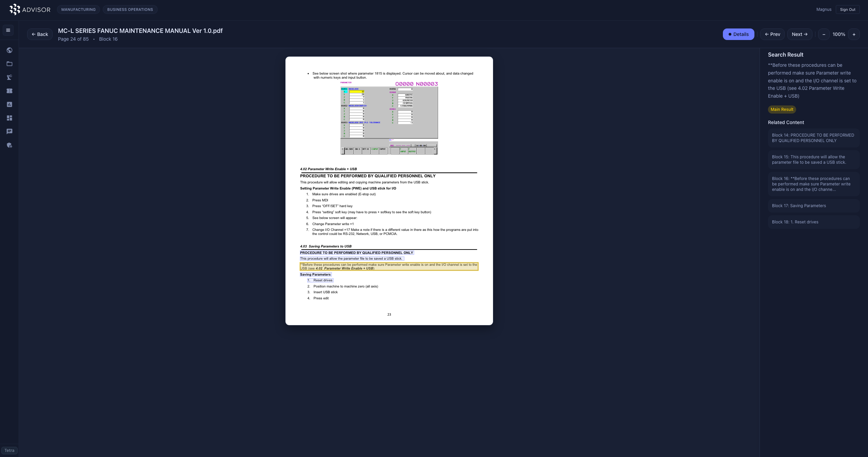This screenshot has height=457, width=868.
Task: Open the chat message icon
Action: point(9,132)
